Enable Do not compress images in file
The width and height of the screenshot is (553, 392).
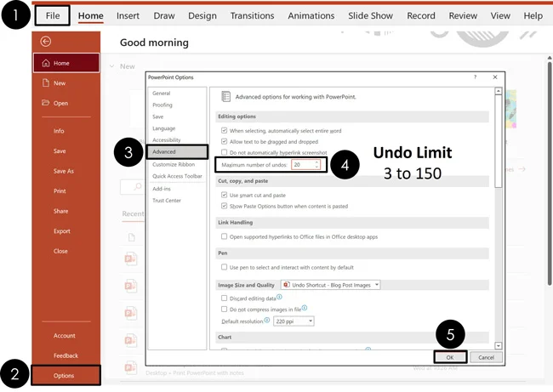point(224,309)
